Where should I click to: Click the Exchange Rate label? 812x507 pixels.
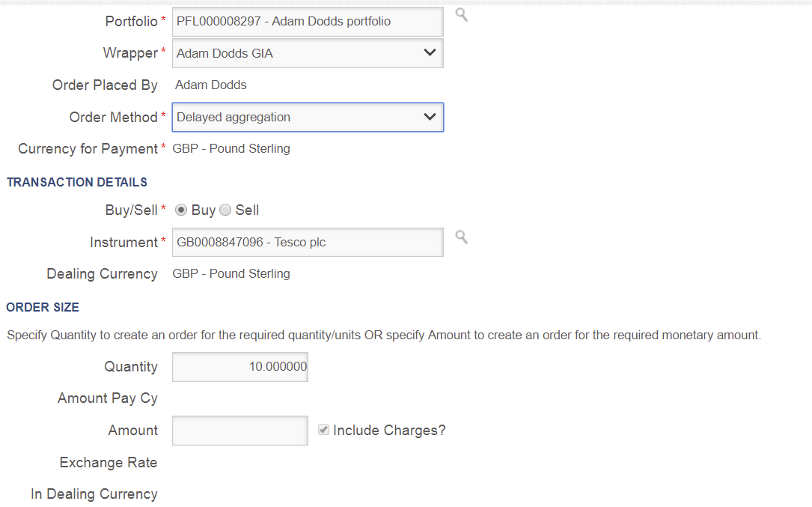point(109,462)
